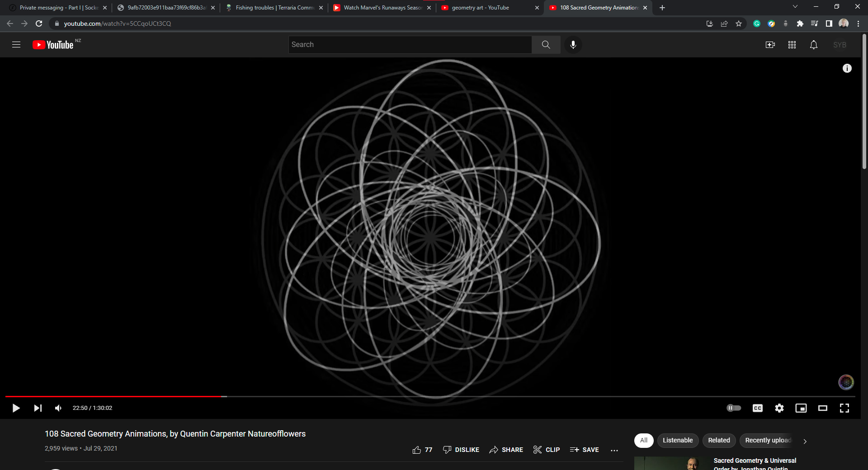Open video settings gear
Screen dimensions: 868x470
tap(779, 408)
